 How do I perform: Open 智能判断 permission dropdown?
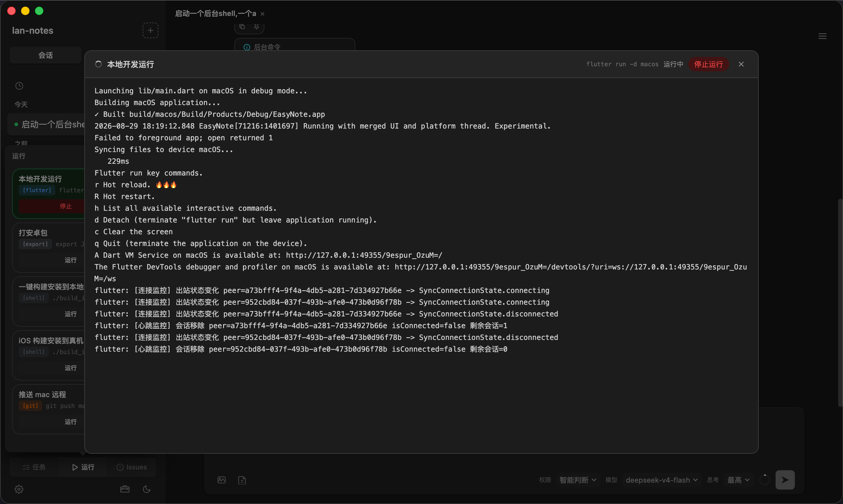click(577, 480)
